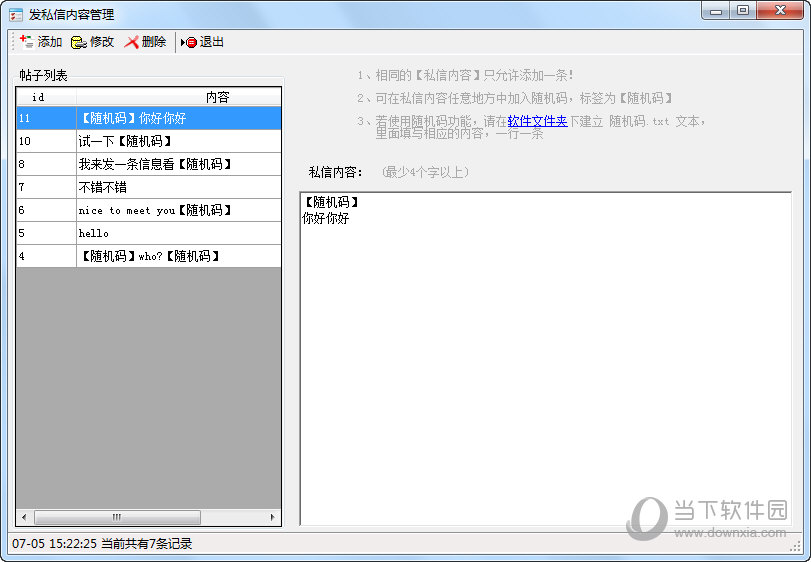This screenshot has width=811, height=562.
Task: Close the 发私信内容管理 window
Action: click(780, 10)
